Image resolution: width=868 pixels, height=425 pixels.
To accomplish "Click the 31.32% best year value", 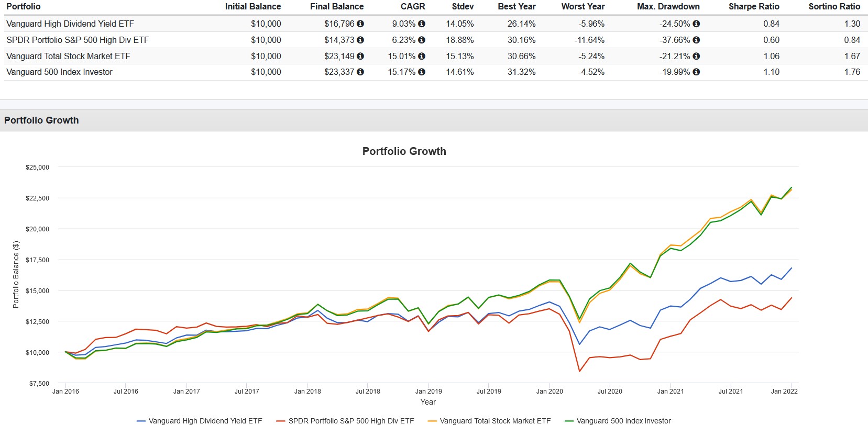I will click(x=522, y=72).
